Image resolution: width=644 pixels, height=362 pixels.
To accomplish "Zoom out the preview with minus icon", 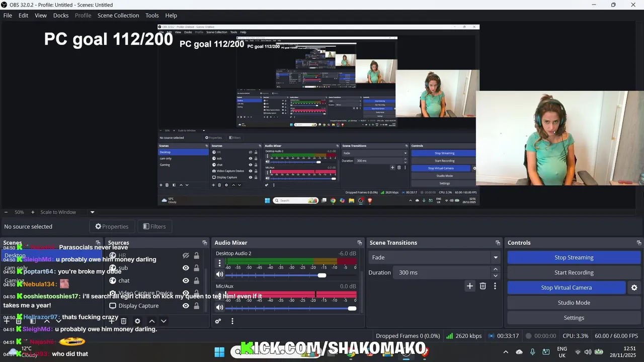I will click(x=6, y=212).
